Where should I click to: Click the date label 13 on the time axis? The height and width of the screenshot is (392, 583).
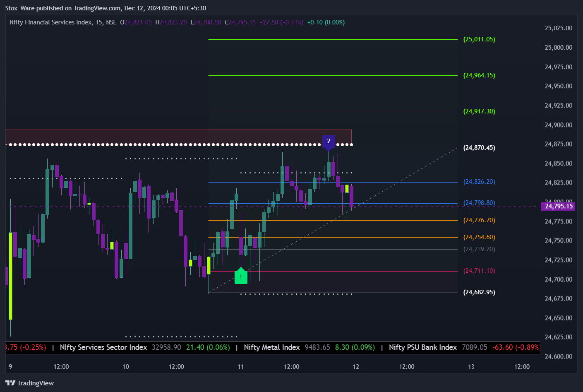tap(471, 367)
